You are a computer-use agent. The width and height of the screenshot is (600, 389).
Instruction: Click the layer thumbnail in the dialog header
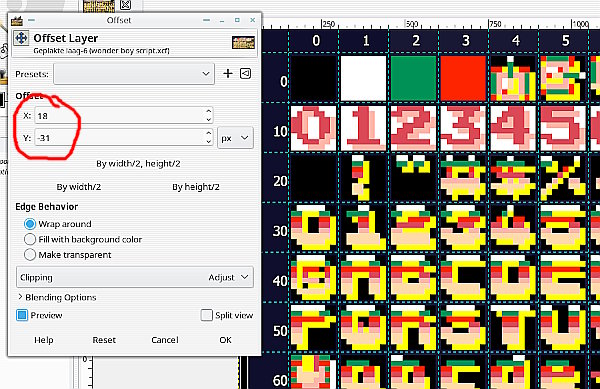(243, 42)
